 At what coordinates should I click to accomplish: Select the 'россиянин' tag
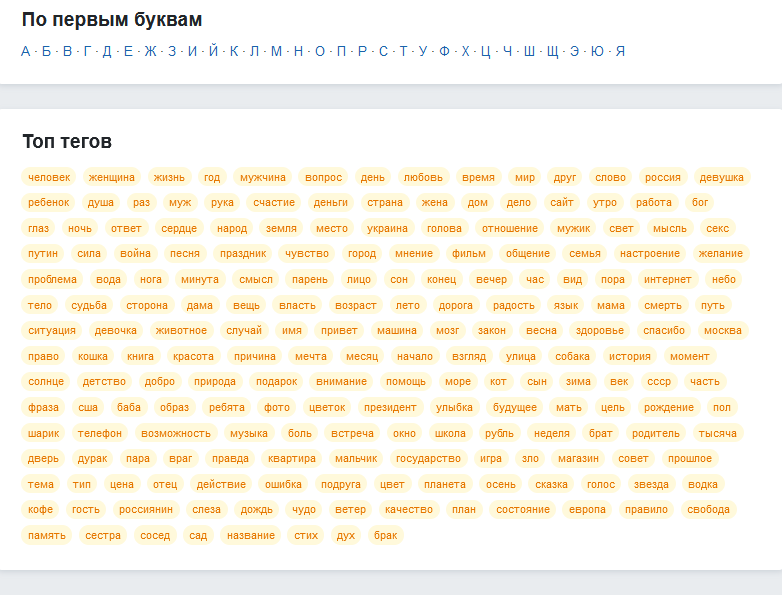click(146, 509)
